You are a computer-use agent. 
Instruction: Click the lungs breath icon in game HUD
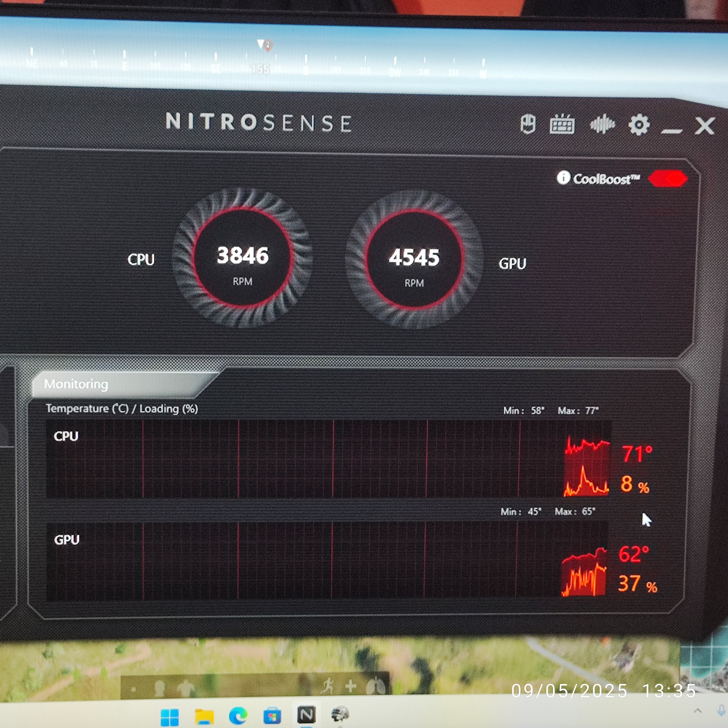[375, 686]
